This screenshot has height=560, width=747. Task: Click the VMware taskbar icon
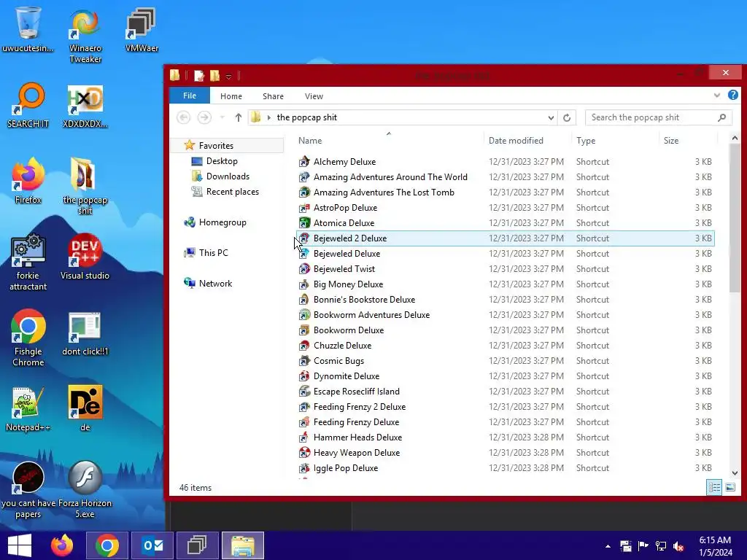(x=197, y=545)
